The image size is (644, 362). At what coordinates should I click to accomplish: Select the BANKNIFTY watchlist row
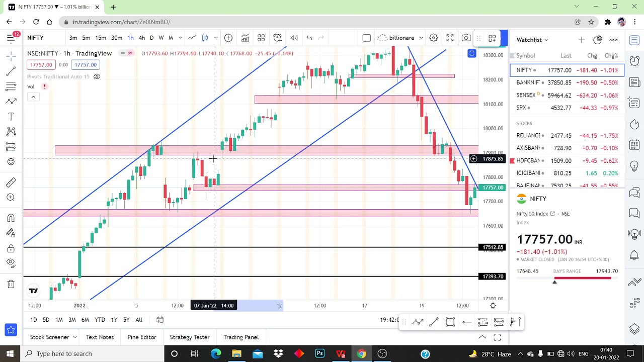point(567,82)
